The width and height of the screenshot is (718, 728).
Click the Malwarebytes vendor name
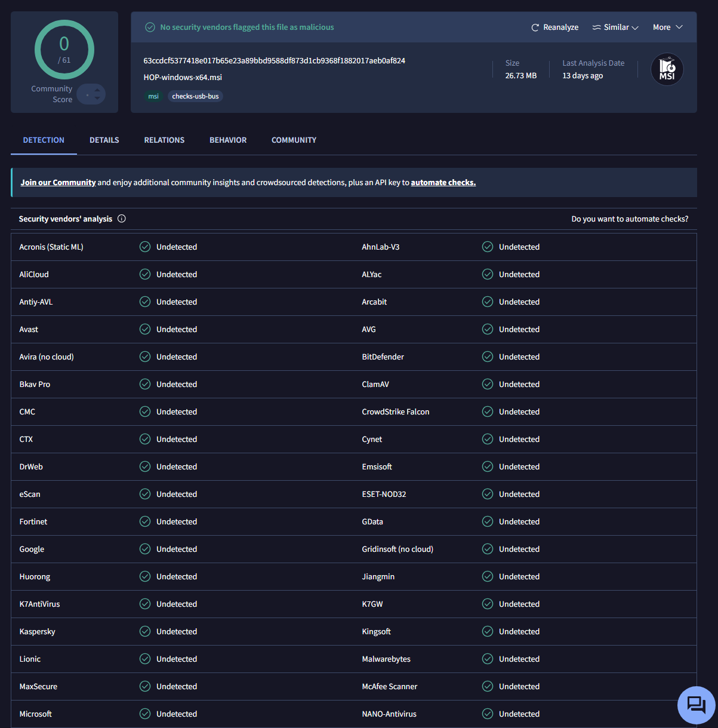click(x=386, y=659)
